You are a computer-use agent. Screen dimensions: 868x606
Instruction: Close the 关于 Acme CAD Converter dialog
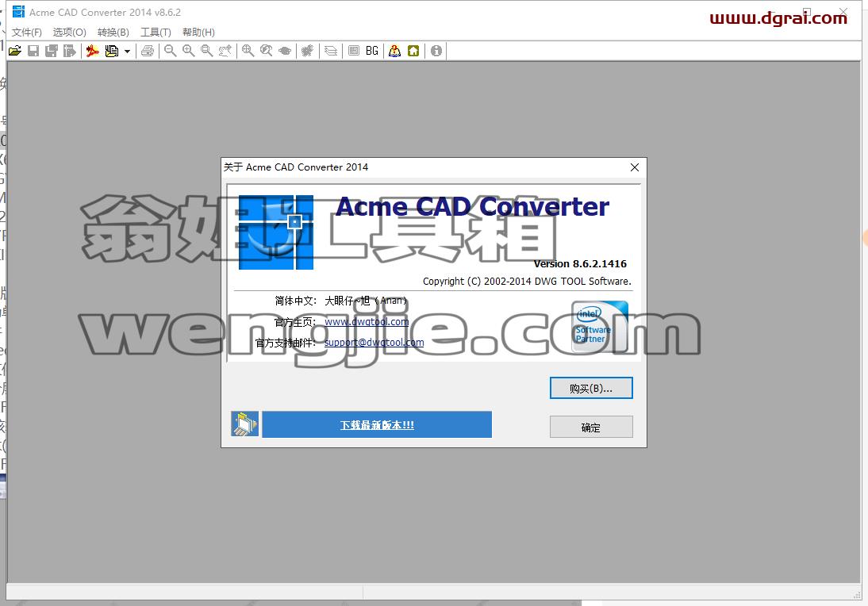point(635,167)
